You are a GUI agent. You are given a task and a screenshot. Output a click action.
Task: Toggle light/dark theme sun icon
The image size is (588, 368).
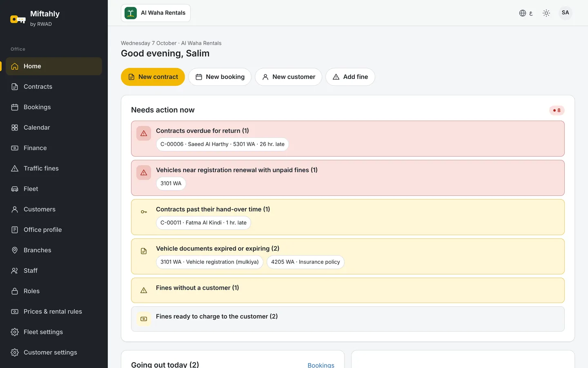tap(546, 13)
